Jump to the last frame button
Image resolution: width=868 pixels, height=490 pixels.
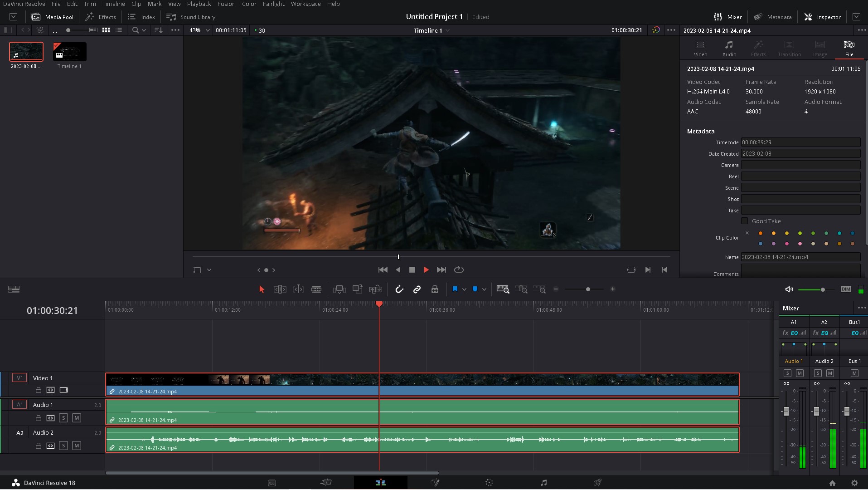point(441,269)
